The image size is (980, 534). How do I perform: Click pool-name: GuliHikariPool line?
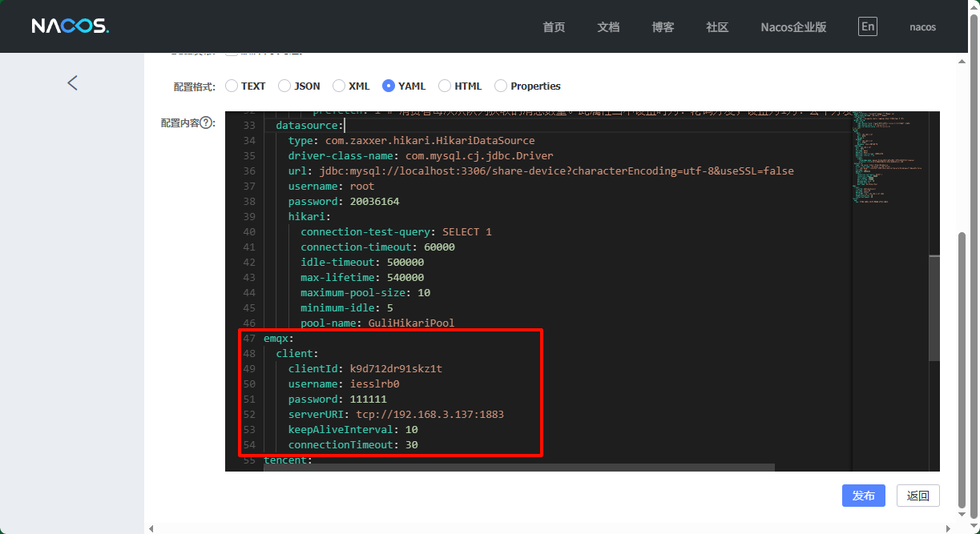[x=377, y=323]
